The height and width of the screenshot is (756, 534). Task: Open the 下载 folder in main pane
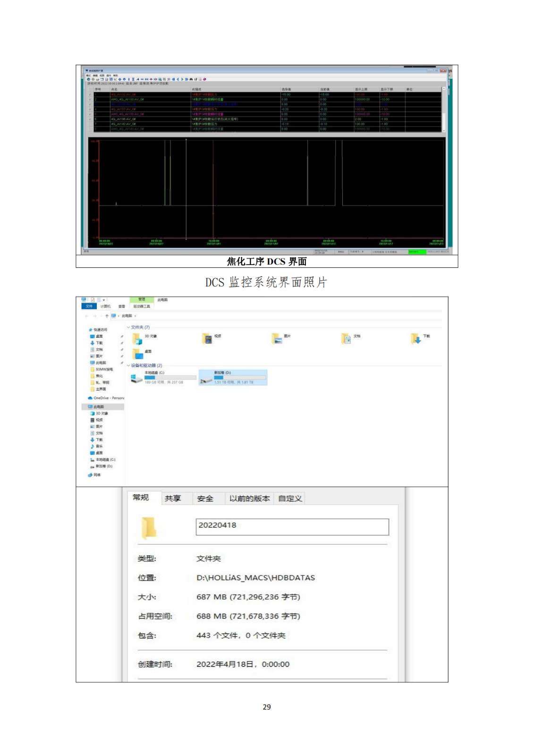click(416, 338)
